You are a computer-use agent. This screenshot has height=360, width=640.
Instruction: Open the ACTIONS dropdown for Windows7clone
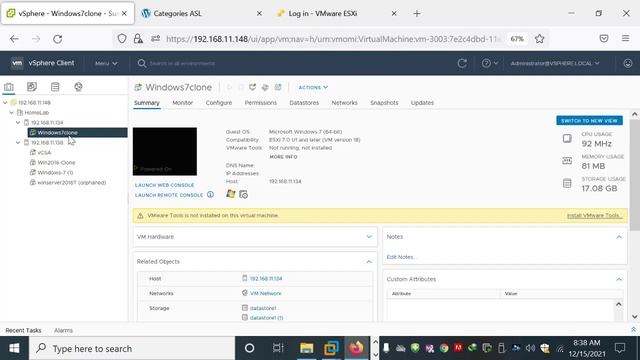[313, 87]
